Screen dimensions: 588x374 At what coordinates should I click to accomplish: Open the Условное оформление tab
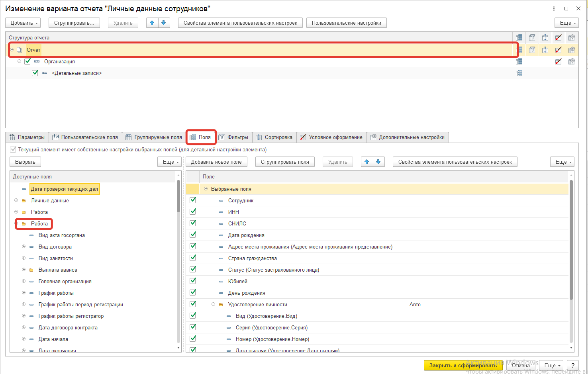tap(331, 137)
